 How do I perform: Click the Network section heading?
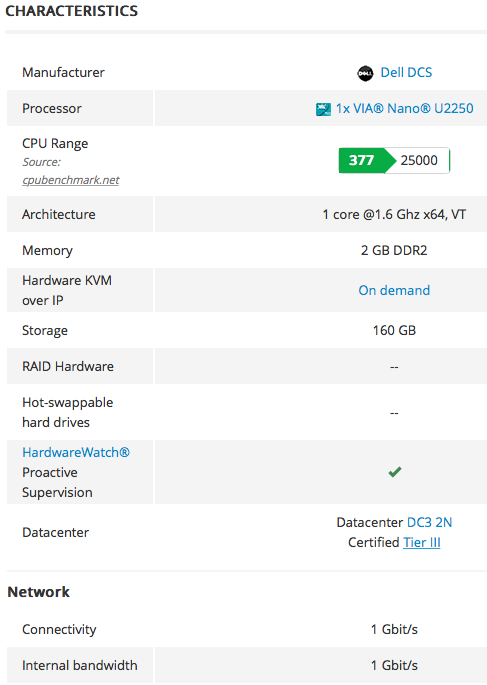38,592
